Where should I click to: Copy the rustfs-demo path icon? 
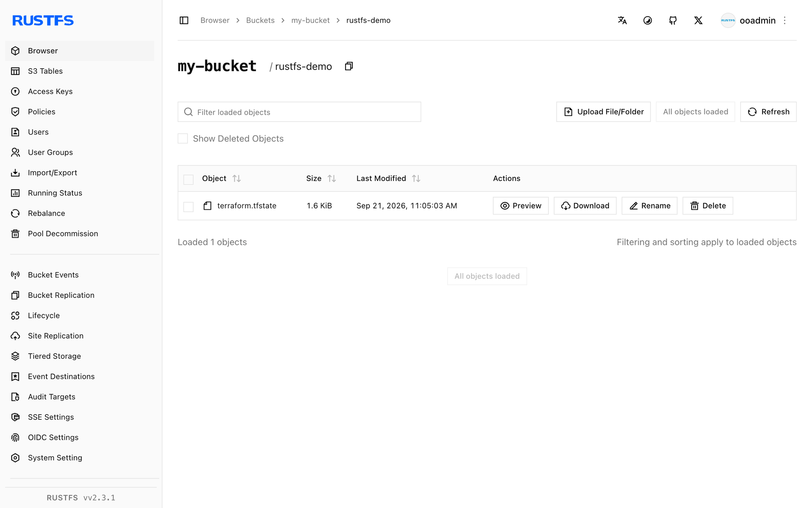point(349,66)
